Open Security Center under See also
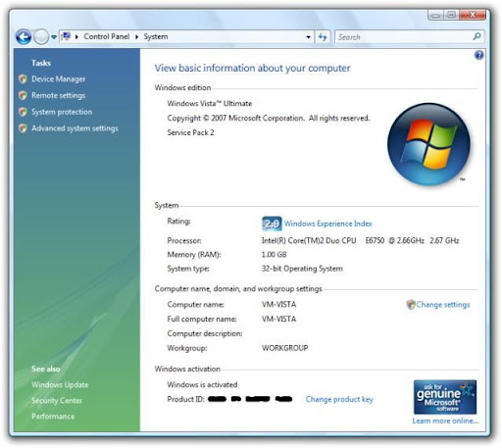502x448 pixels. pyautogui.click(x=57, y=400)
